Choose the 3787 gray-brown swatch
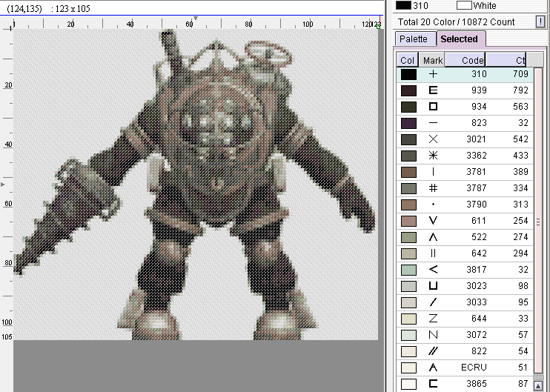Viewport: 550px width, 392px height. point(408,188)
